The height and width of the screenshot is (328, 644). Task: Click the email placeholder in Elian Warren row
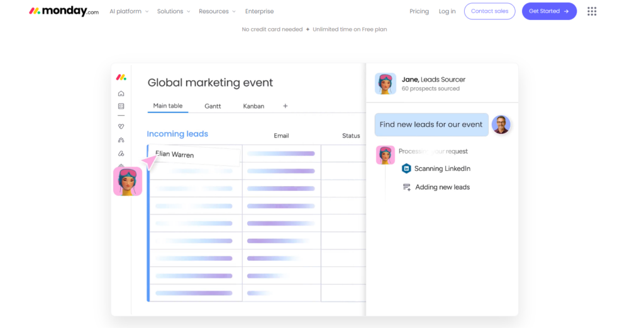click(x=281, y=153)
